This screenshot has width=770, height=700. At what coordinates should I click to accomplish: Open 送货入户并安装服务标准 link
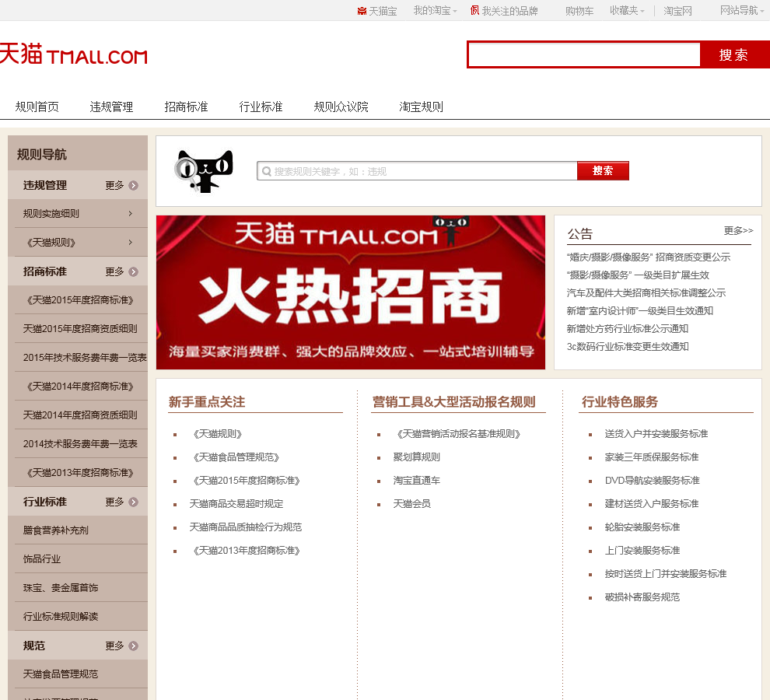point(656,434)
